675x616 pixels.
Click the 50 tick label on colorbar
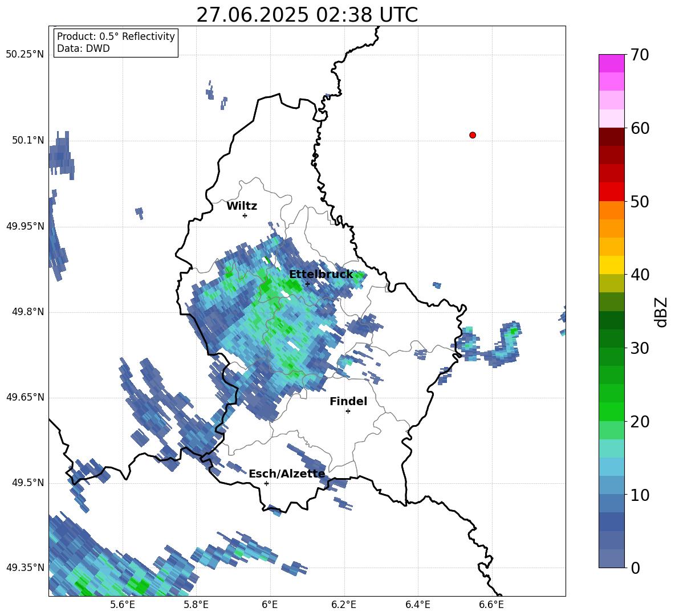point(640,202)
